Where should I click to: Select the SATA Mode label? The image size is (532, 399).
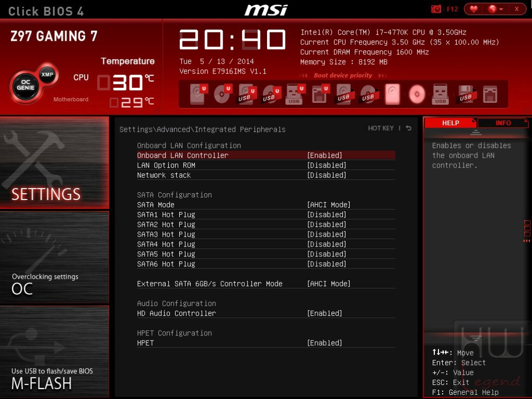[x=156, y=205]
